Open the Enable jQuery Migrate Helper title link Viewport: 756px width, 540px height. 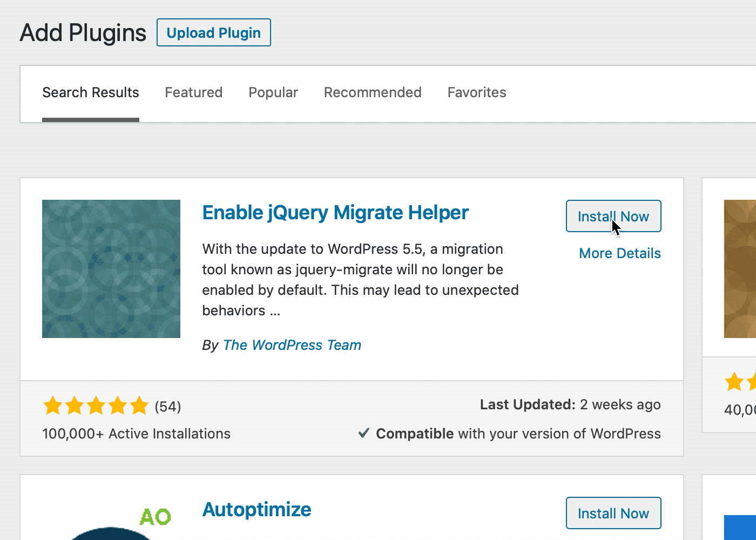tap(335, 213)
